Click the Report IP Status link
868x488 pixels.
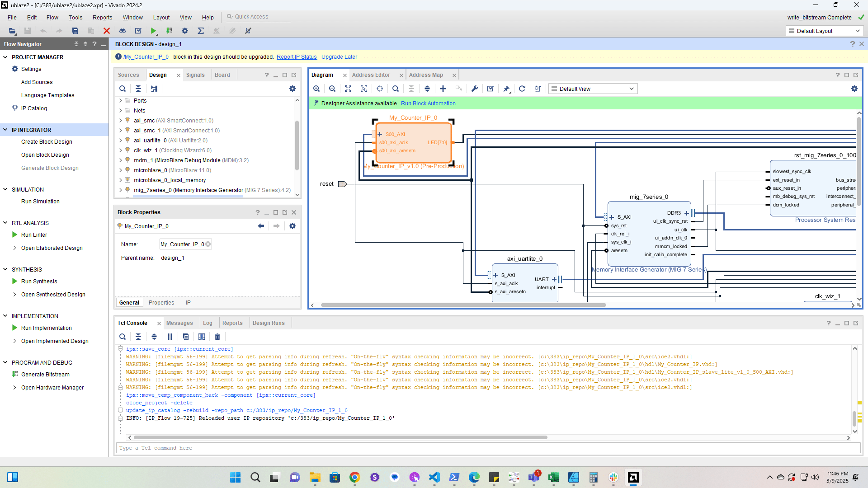[297, 57]
